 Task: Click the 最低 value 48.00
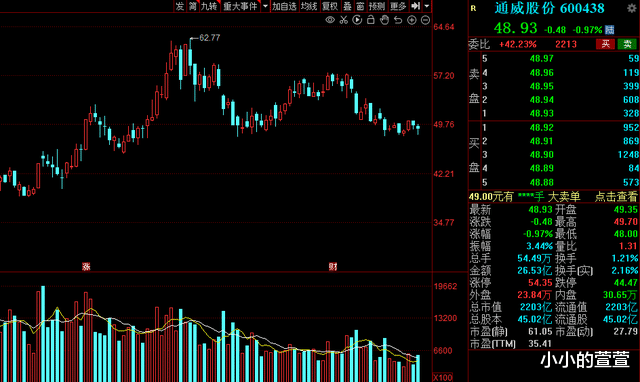coord(626,234)
